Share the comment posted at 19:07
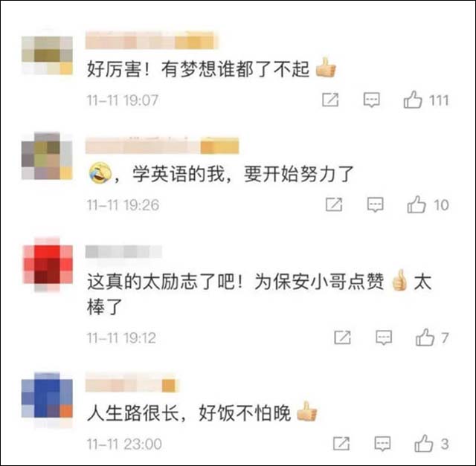Screen dimensions: 476x466 point(330,100)
